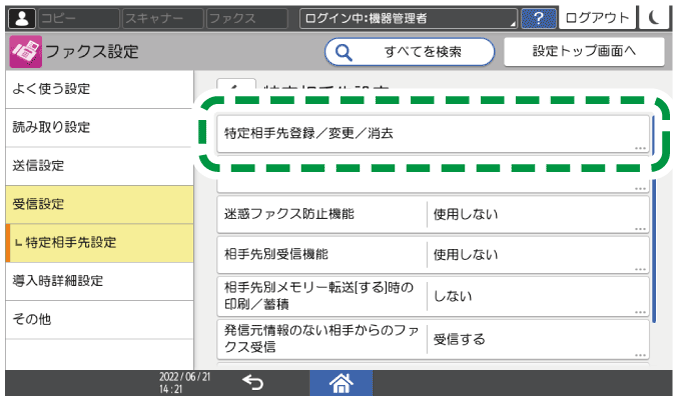Open the ログイン中:機器管理者 field
The height and width of the screenshot is (400, 680).
[408, 18]
